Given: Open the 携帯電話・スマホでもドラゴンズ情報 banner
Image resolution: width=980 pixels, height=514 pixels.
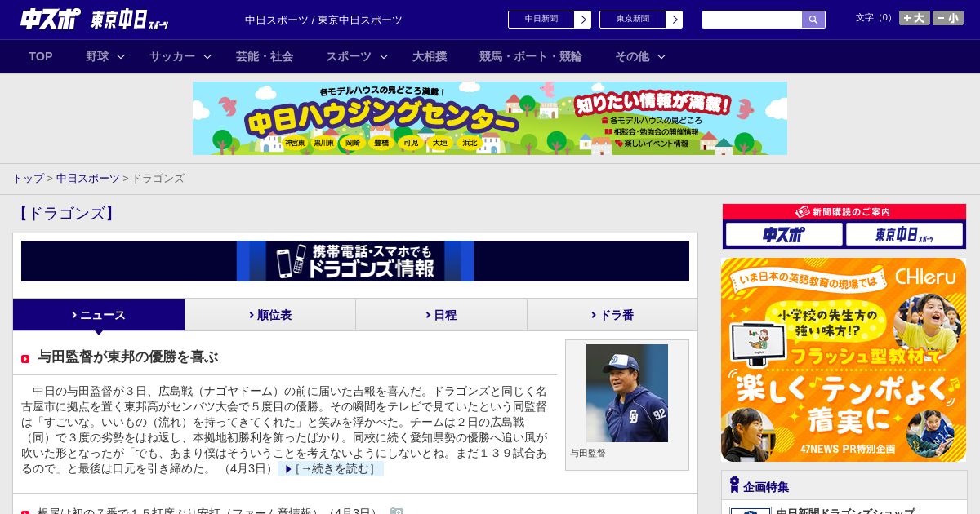Looking at the screenshot, I should click(x=355, y=261).
